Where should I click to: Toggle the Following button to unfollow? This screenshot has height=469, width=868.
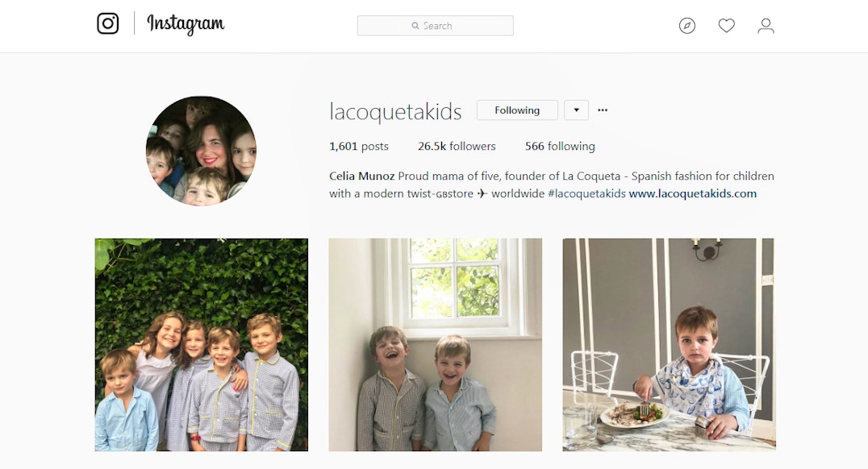coord(517,110)
